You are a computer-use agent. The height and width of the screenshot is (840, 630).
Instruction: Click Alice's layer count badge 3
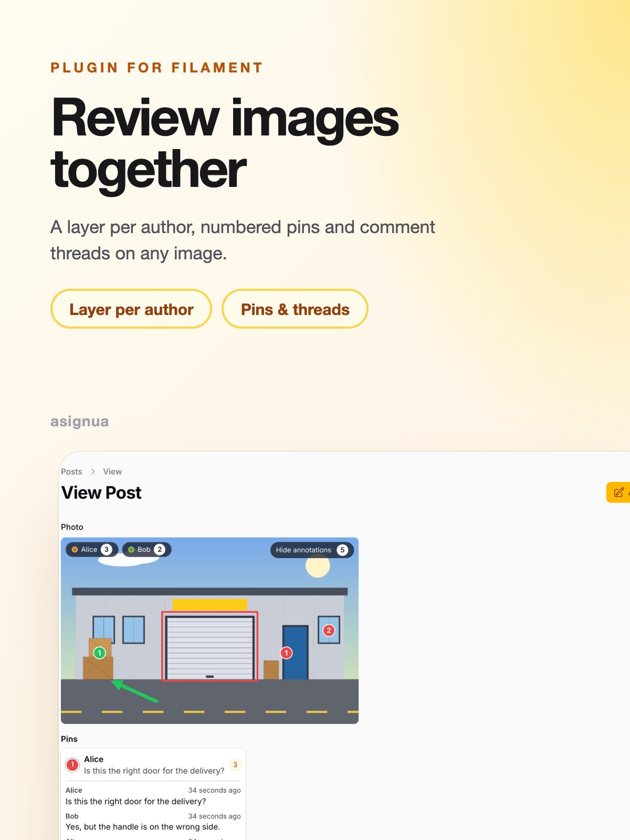(x=107, y=550)
